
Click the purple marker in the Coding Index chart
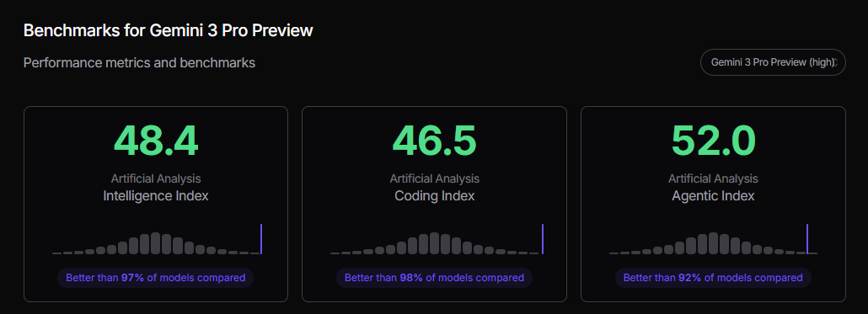pyautogui.click(x=543, y=239)
